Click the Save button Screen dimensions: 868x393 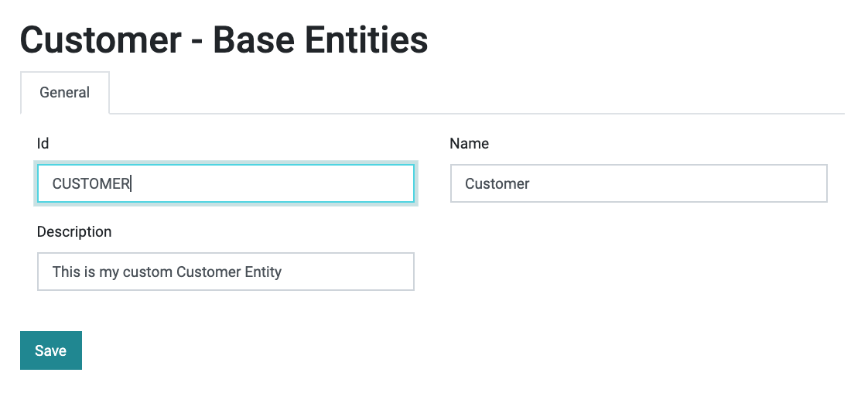tap(51, 350)
